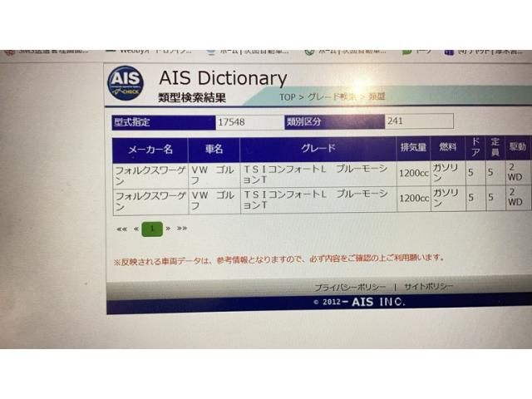
Task: Click the AIS Check logo
Action: 126,83
